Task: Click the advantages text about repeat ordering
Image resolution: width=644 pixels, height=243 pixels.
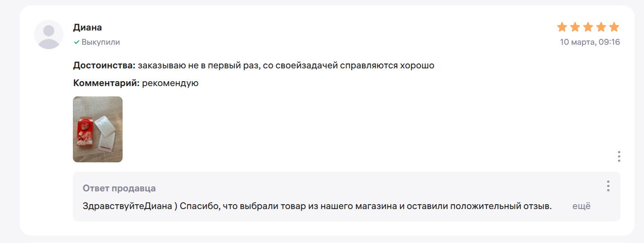Action: (x=286, y=65)
